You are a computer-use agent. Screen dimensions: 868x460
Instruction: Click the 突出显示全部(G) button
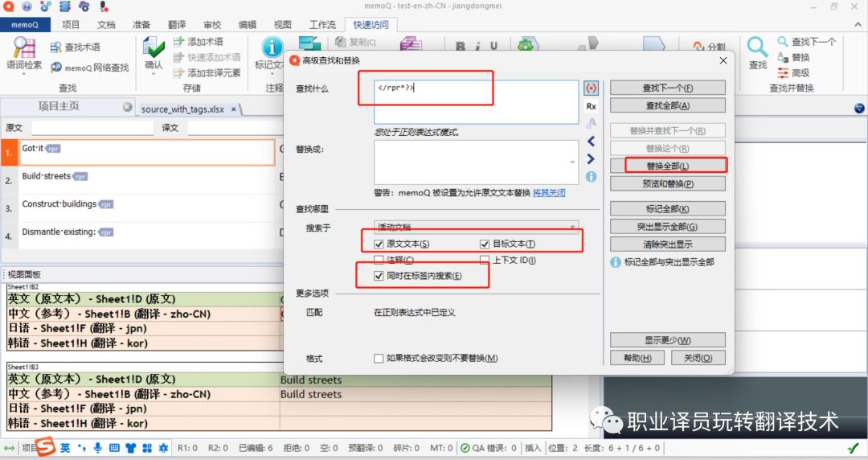(x=668, y=227)
